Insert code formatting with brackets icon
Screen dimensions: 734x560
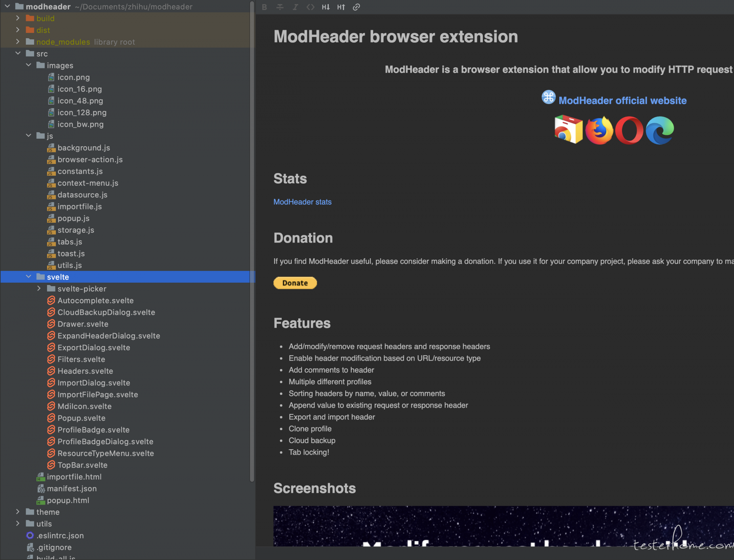click(310, 7)
